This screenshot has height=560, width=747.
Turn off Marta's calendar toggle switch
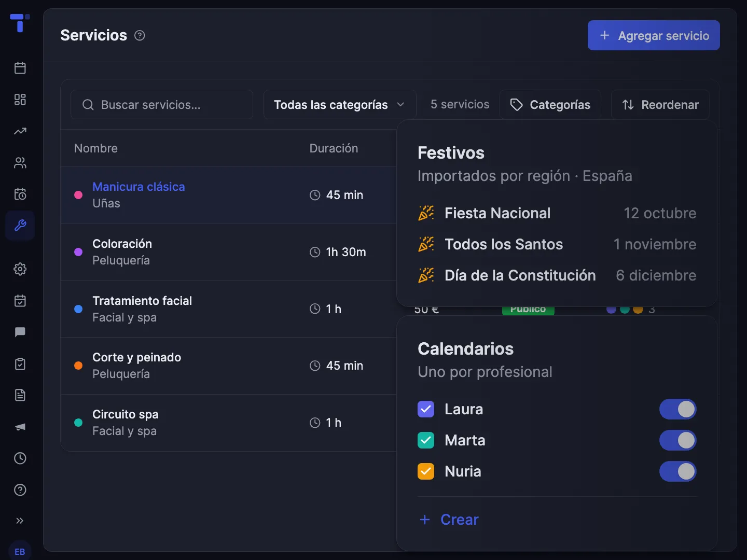pyautogui.click(x=678, y=440)
